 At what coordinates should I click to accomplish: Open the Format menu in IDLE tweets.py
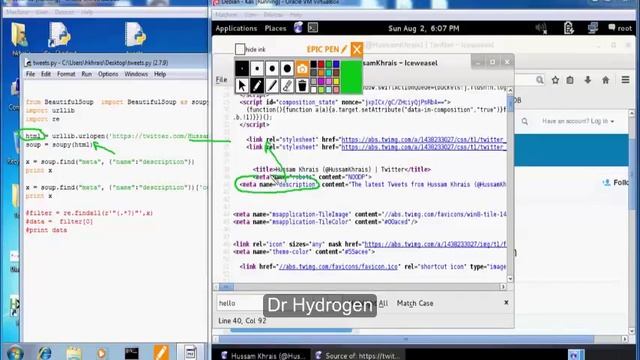coord(66,74)
